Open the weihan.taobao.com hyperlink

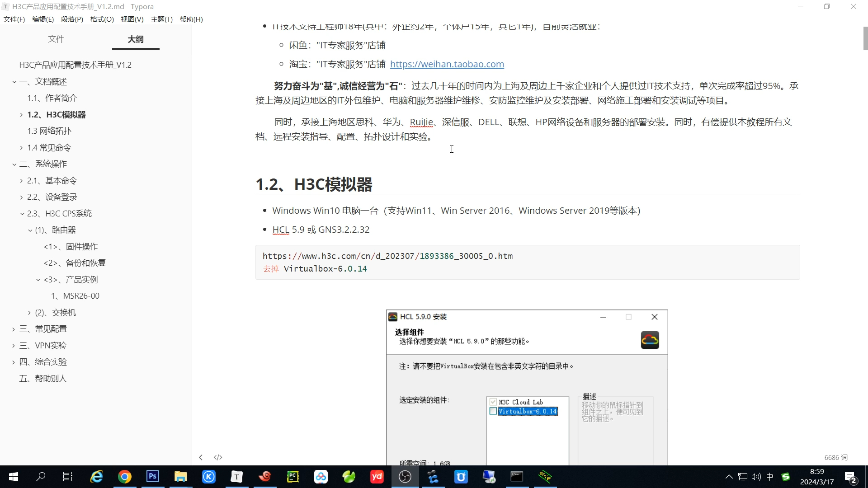click(x=447, y=64)
